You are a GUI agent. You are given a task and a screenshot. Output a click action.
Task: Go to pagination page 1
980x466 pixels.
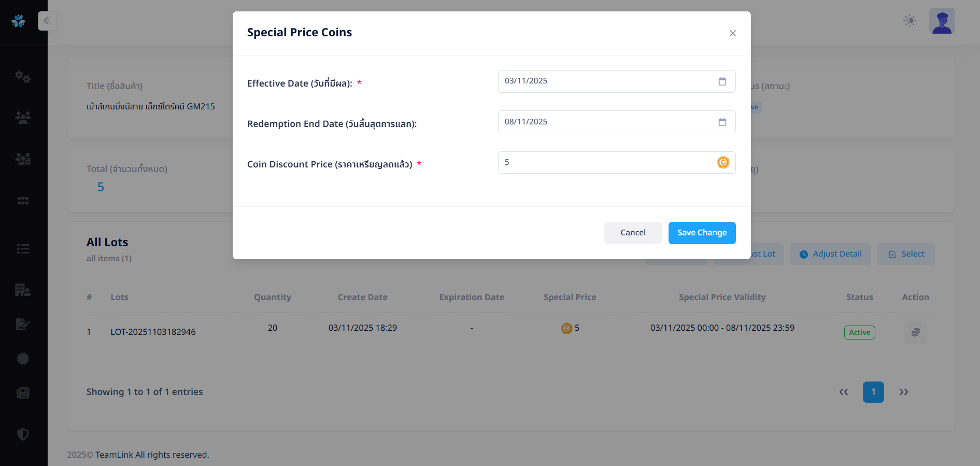873,392
